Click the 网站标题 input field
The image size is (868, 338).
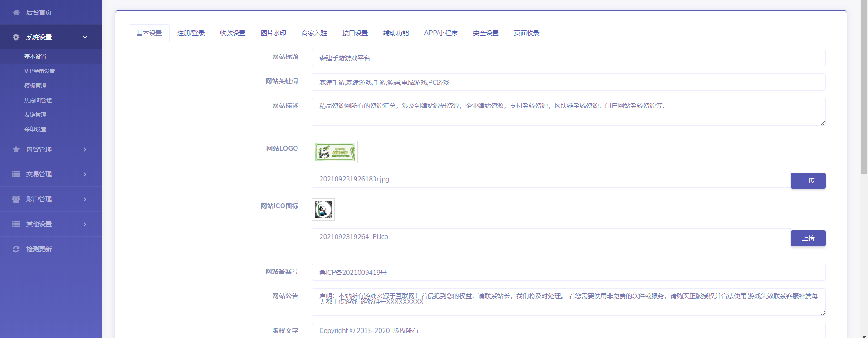tap(569, 58)
